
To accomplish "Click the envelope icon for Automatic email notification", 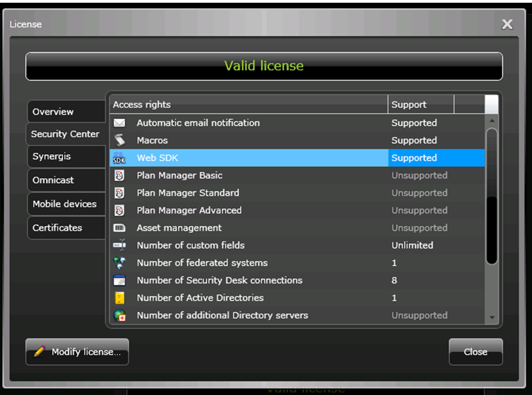I will point(119,123).
